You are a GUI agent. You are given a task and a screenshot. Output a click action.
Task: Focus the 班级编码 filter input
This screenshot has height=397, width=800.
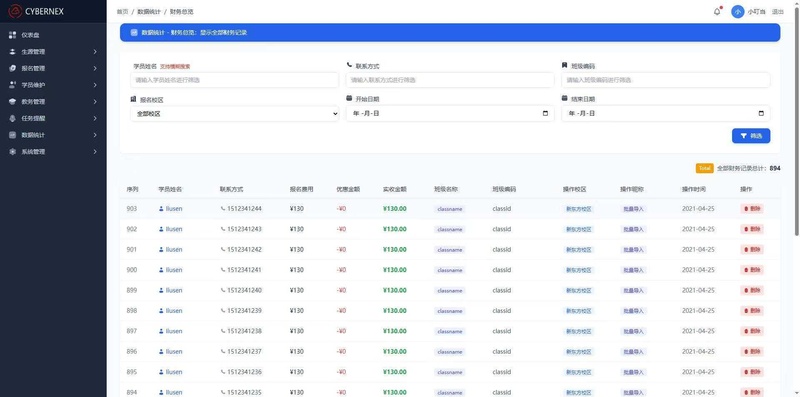click(x=666, y=80)
